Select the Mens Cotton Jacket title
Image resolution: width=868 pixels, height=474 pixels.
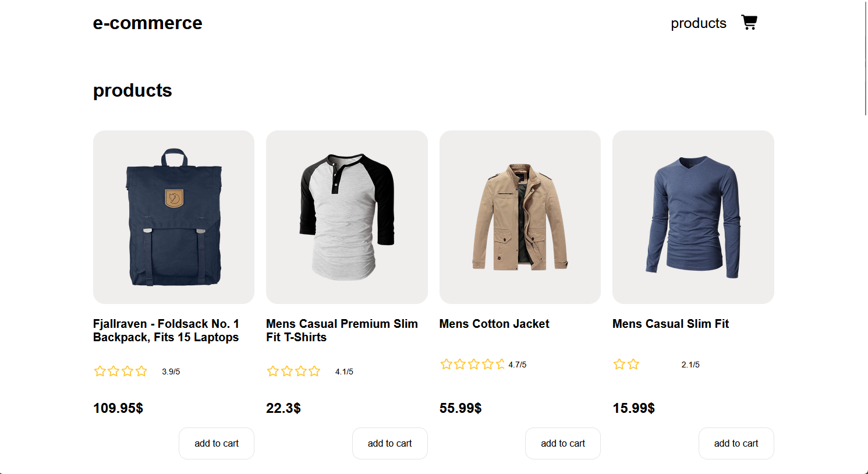tap(494, 324)
